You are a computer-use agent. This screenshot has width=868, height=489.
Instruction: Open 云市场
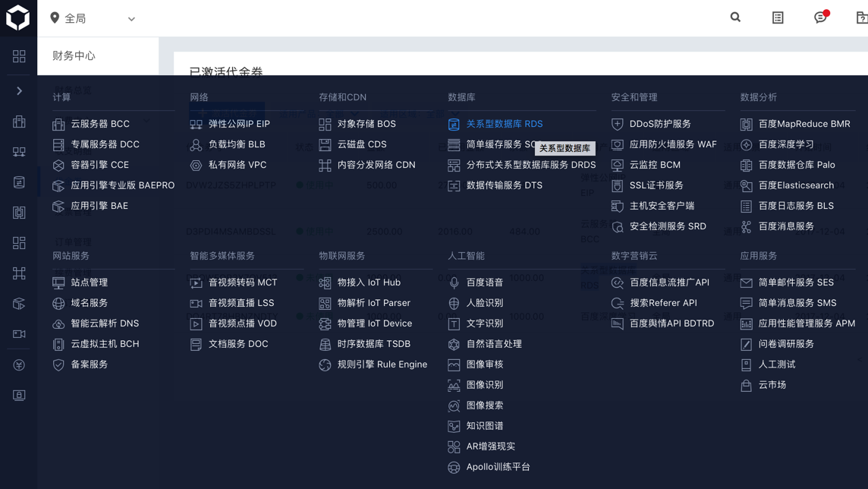772,384
